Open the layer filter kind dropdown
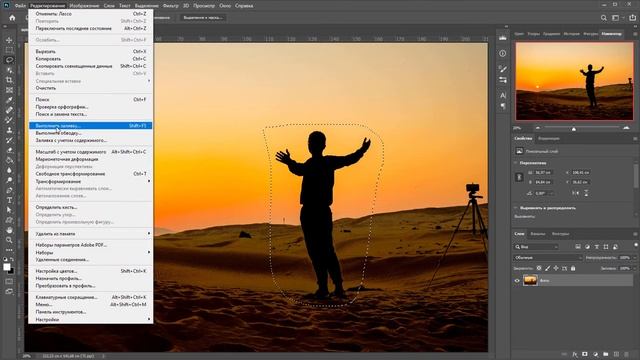This screenshot has height=360, width=640. click(536, 247)
